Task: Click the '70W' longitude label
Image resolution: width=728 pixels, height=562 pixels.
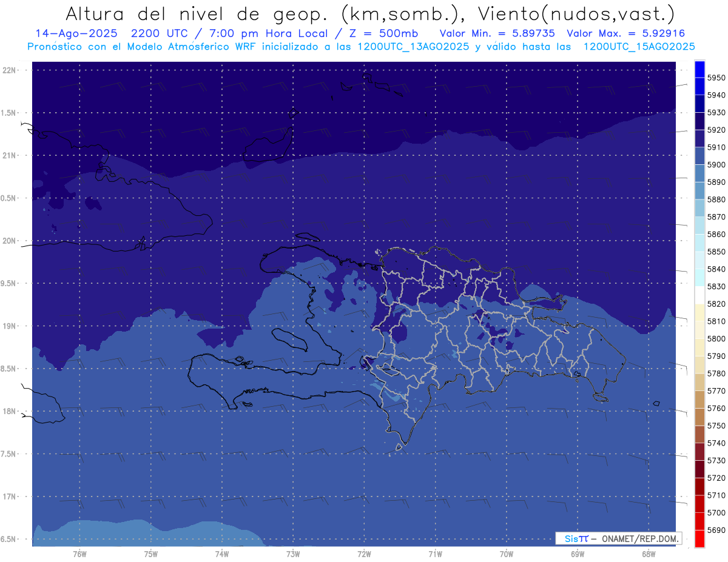Action: pyautogui.click(x=506, y=554)
